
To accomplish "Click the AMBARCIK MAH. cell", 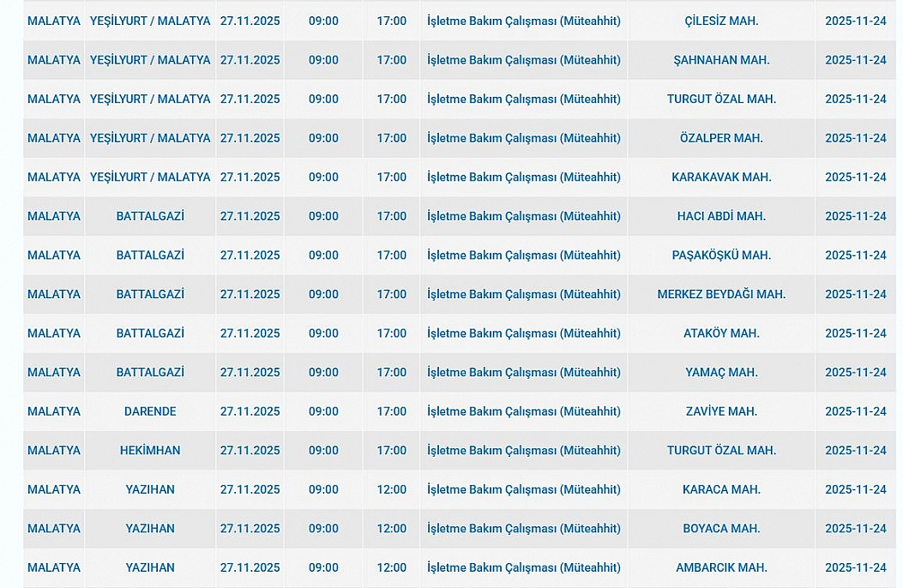I will point(721,567).
